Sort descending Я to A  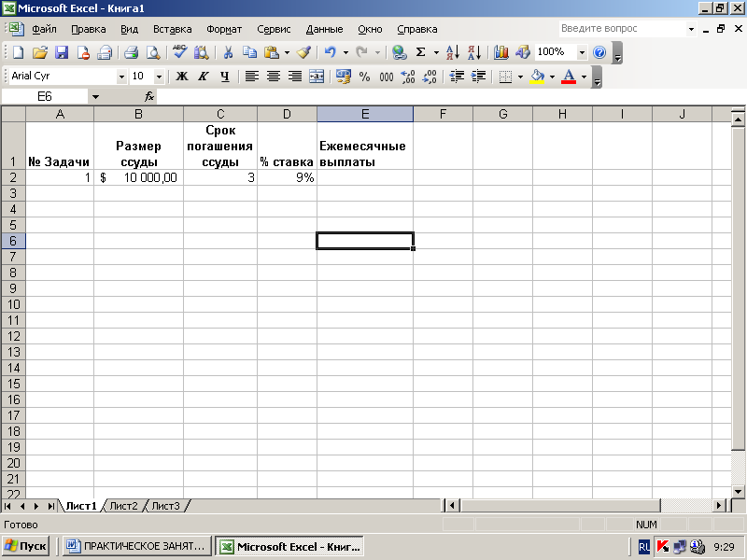click(474, 52)
